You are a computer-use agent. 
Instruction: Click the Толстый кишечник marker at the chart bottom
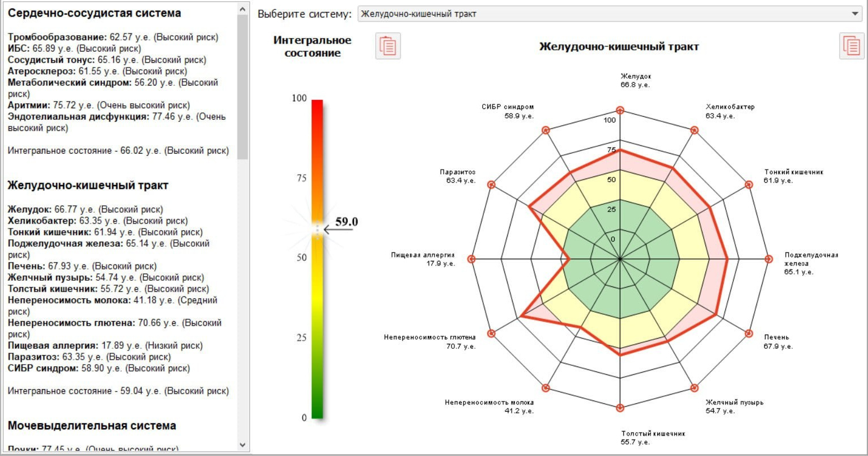pos(620,408)
